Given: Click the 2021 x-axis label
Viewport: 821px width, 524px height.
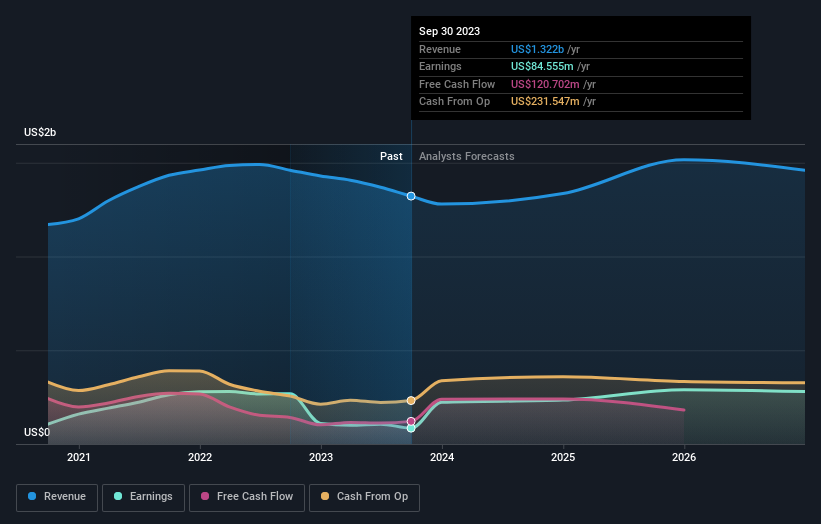Looking at the screenshot, I should click(79, 457).
